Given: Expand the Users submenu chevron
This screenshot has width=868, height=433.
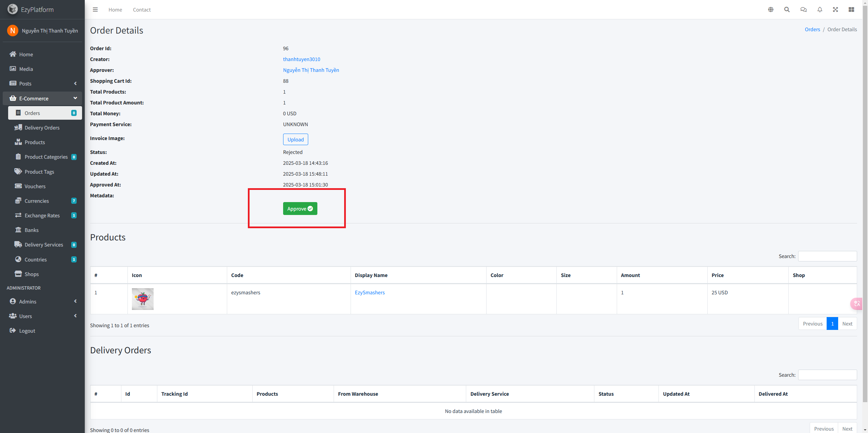Looking at the screenshot, I should tap(75, 316).
